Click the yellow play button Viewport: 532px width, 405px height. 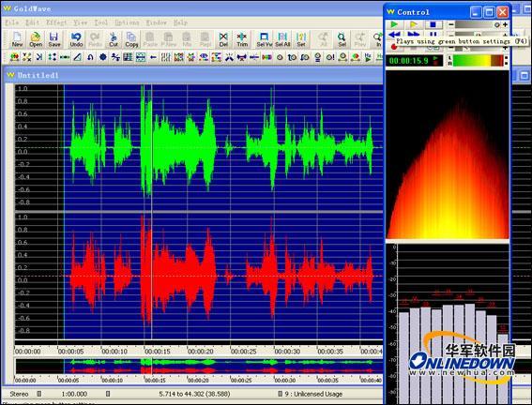[413, 24]
